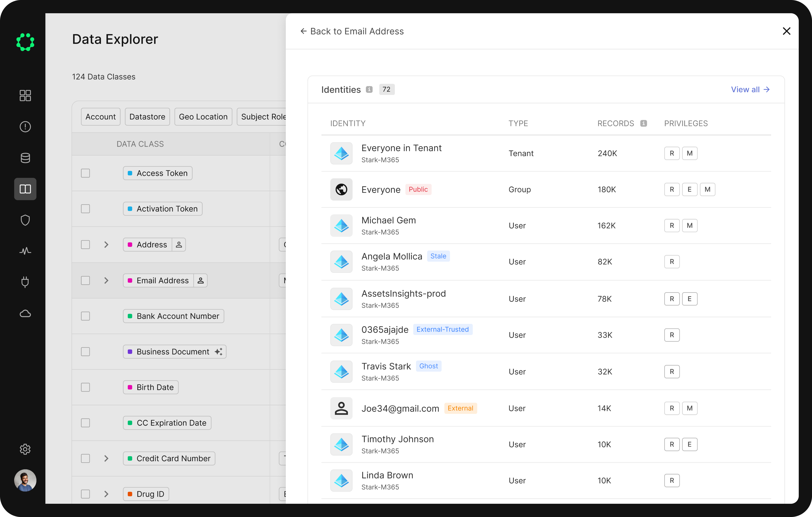Click the info icon next to Records
Screen dimensions: 812x517
coord(643,123)
